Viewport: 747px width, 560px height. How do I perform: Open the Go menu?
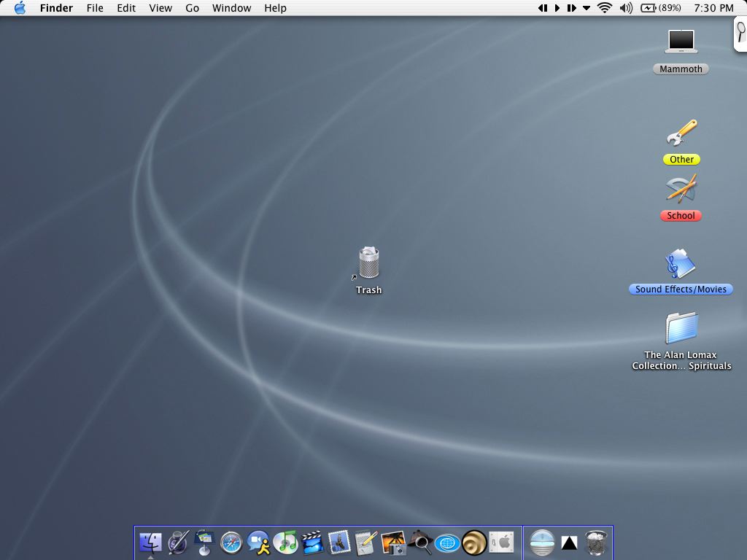click(192, 8)
